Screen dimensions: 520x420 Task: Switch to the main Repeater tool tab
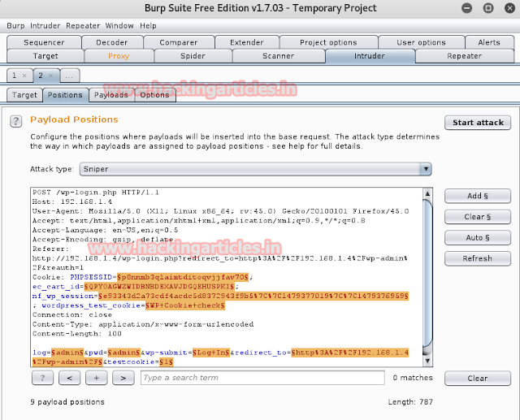coord(464,56)
